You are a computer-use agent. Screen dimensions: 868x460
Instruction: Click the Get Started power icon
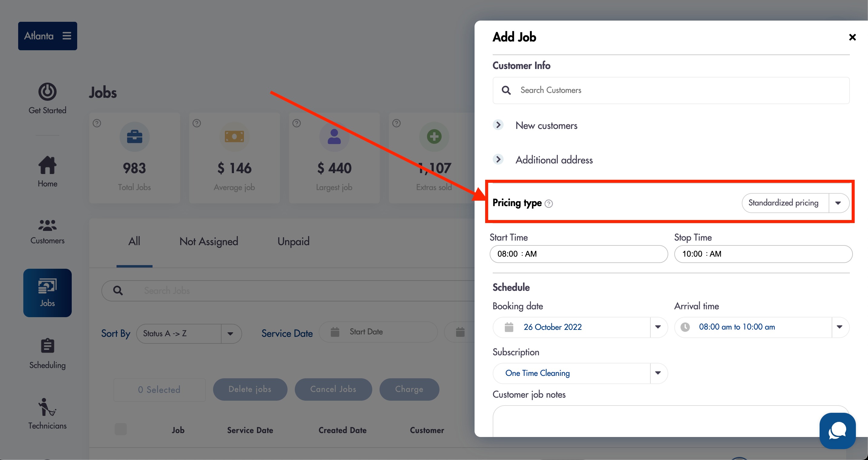pyautogui.click(x=47, y=91)
